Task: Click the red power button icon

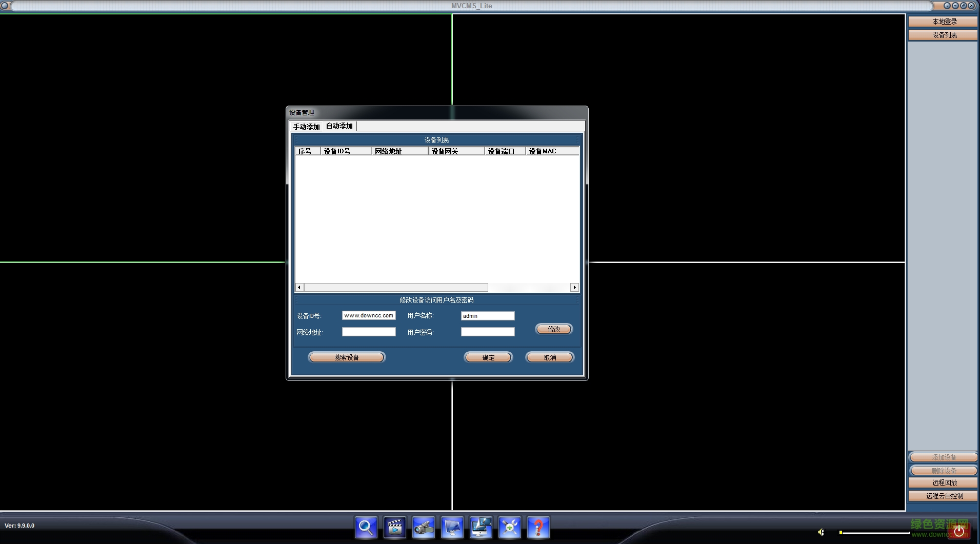Action: click(x=958, y=532)
